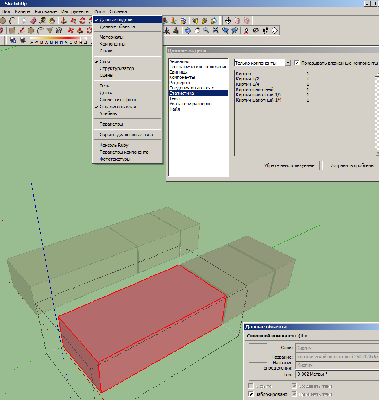Choose 'Структуризатор' menu entry
The width and height of the screenshot is (379, 400).
tap(127, 68)
